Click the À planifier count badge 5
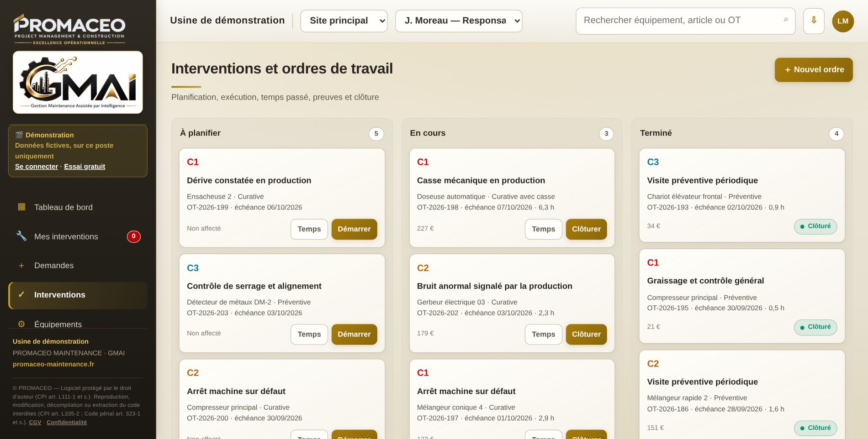The image size is (868, 439). click(x=376, y=134)
